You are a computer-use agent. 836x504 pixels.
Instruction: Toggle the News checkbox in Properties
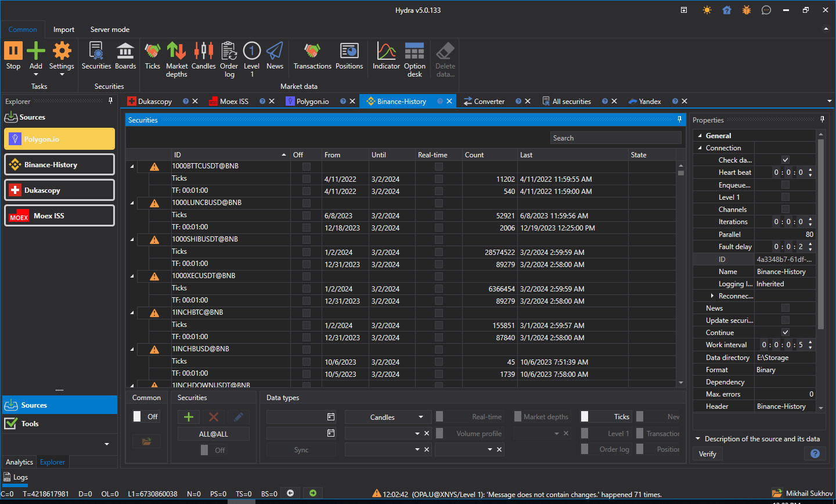[x=785, y=308]
